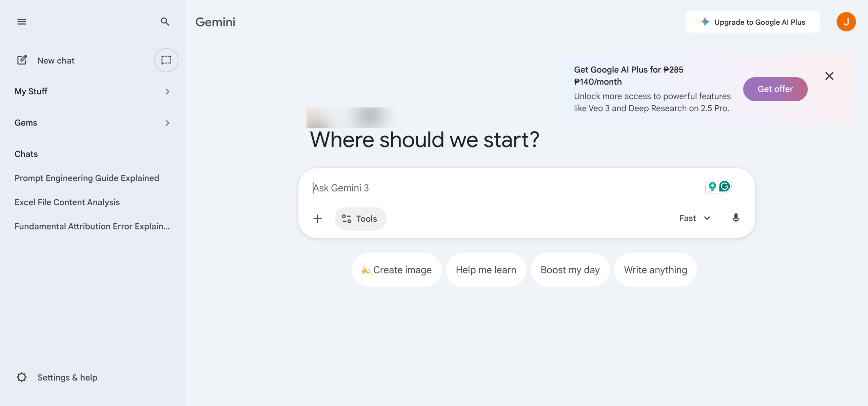Click the Ask Gemini 3 input field
Screen dimensions: 868x406
coord(475,188)
